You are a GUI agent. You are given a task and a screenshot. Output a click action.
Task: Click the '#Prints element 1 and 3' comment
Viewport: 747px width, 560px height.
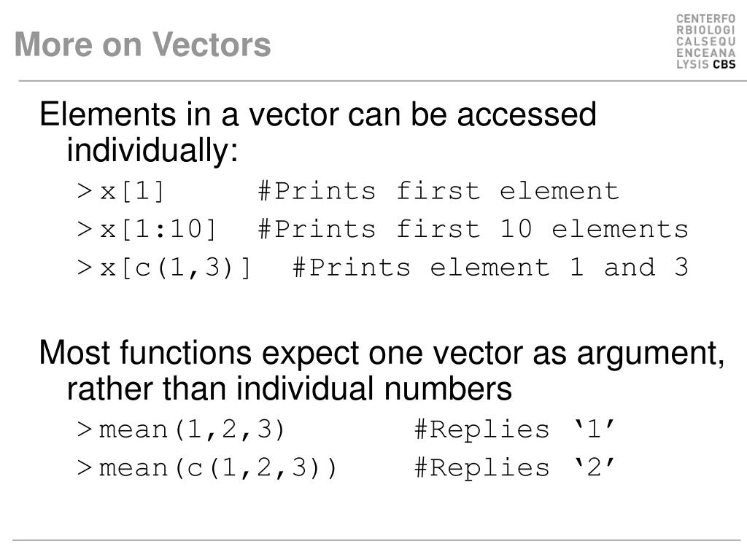pyautogui.click(x=490, y=268)
